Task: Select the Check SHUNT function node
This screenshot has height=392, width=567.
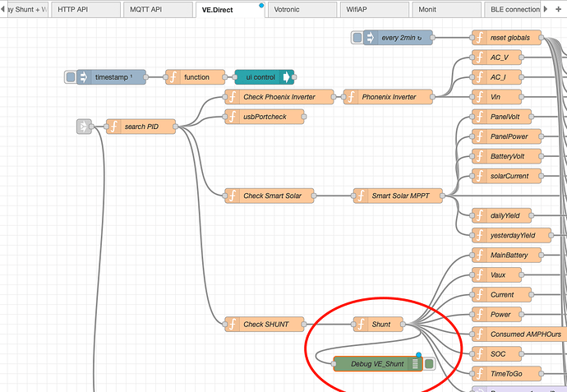Action: pyautogui.click(x=265, y=324)
